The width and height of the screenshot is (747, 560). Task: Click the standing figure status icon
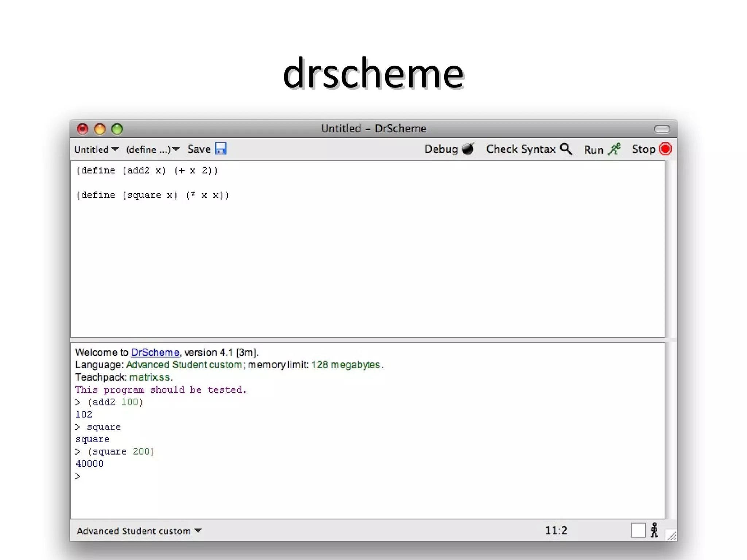(x=654, y=530)
